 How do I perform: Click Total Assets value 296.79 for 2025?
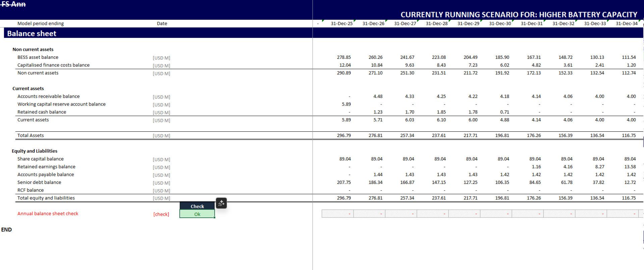[x=344, y=135]
